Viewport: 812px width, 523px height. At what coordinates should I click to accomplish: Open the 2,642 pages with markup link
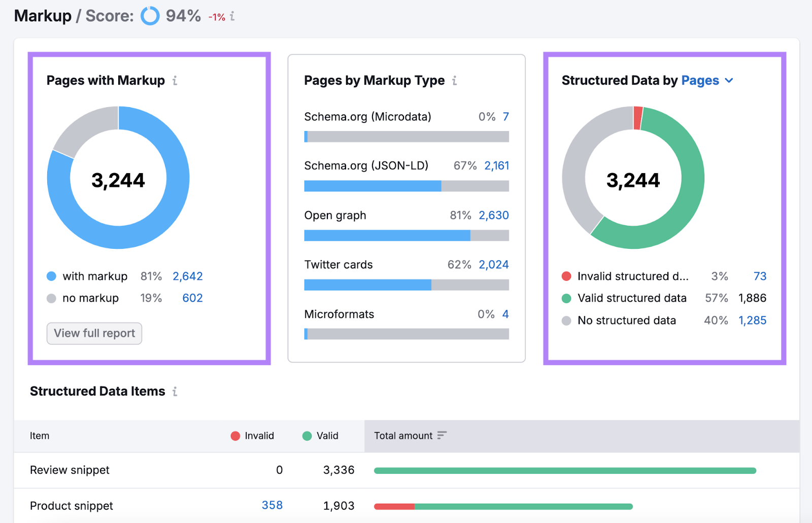187,276
